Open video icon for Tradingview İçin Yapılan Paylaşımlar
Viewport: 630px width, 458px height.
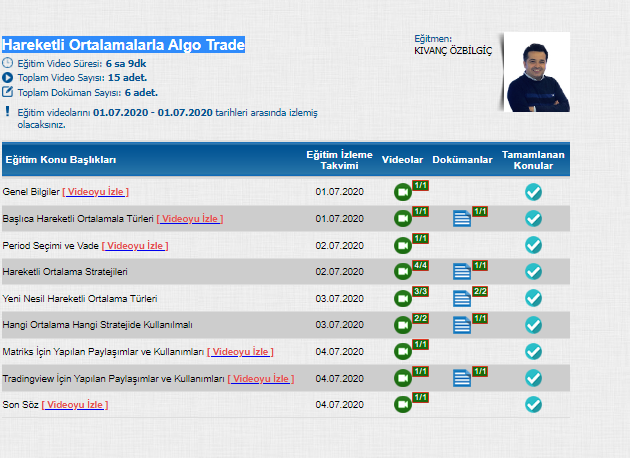coord(403,378)
